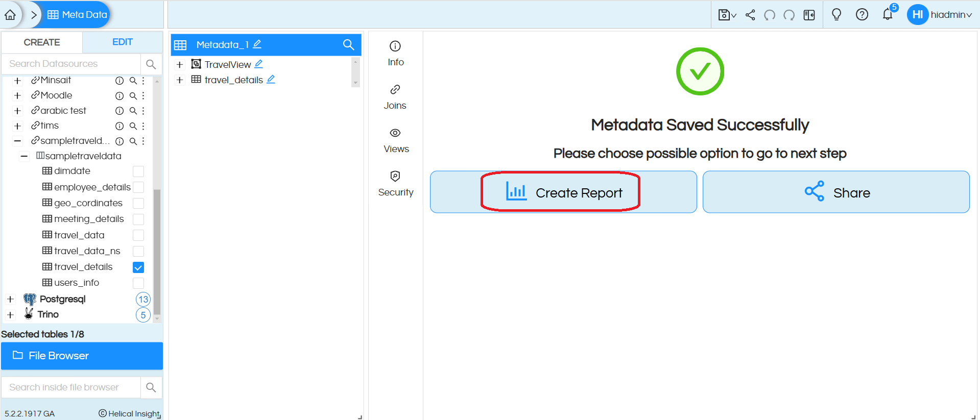980x420 pixels.
Task: Open more options for arabic test
Action: point(144,111)
